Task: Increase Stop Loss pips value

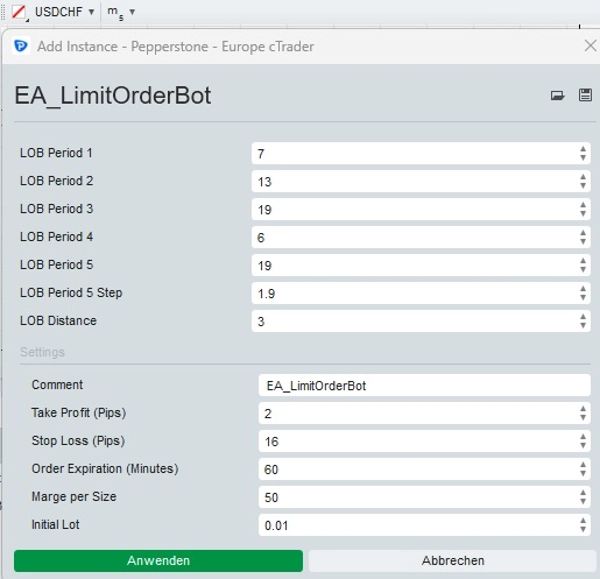Action: 583,437
